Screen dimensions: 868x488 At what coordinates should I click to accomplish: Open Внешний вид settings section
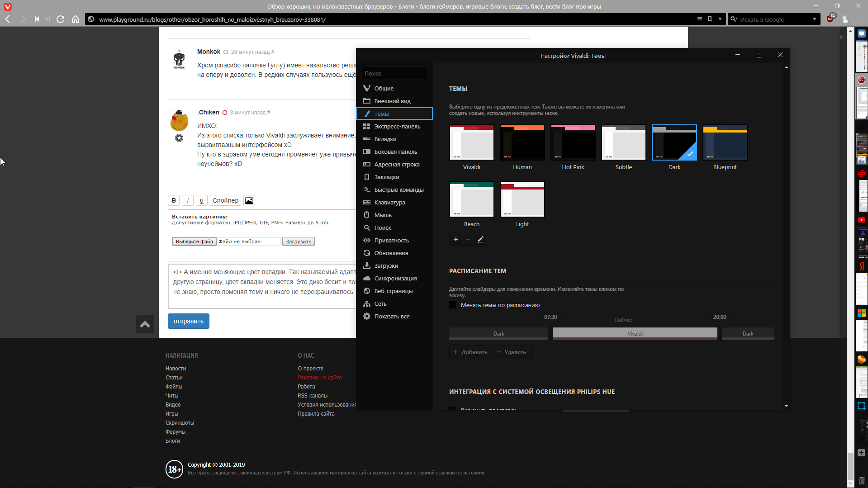[x=394, y=101]
